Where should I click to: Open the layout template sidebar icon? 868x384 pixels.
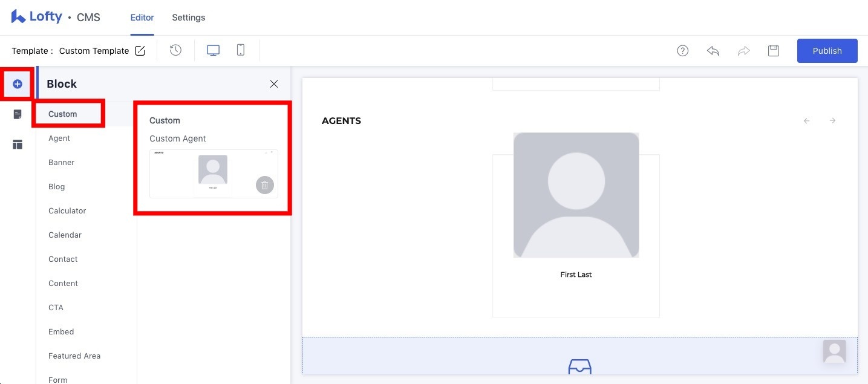(18, 145)
